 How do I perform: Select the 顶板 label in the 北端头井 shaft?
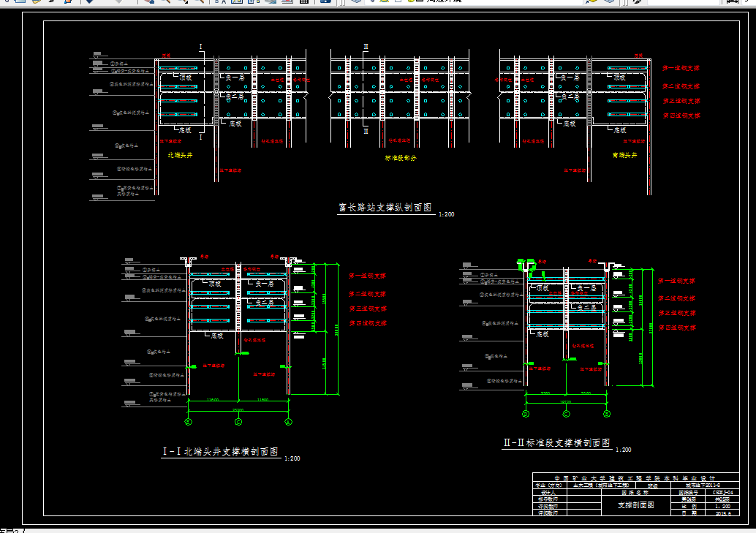coord(186,78)
